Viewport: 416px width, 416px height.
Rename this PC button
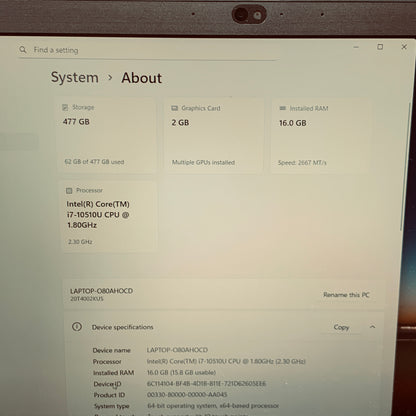[346, 295]
